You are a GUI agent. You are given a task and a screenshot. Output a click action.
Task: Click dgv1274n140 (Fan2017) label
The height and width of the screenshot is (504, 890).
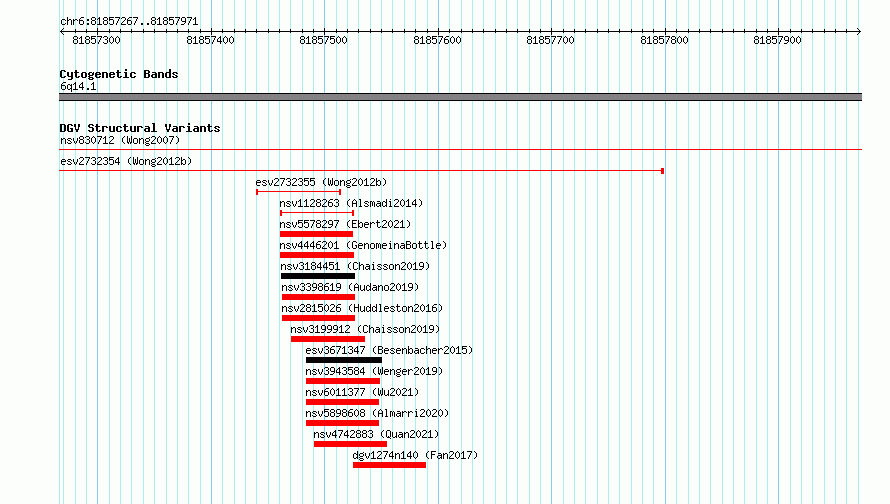coord(415,455)
